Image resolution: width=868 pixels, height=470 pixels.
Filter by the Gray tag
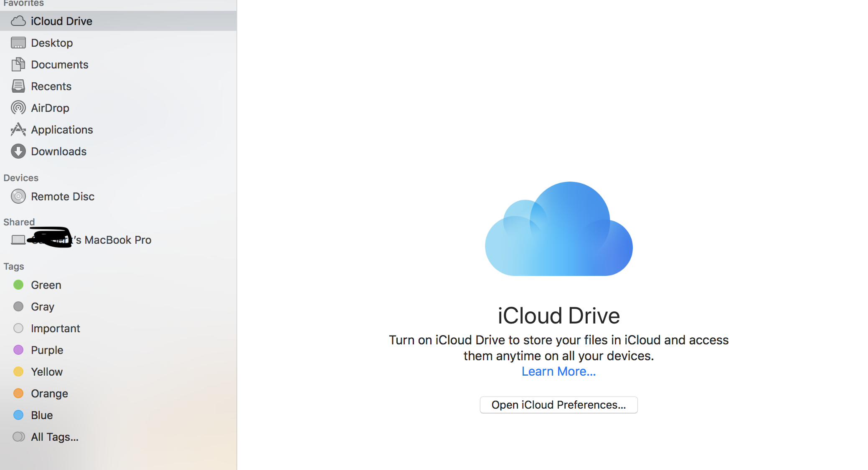point(42,307)
